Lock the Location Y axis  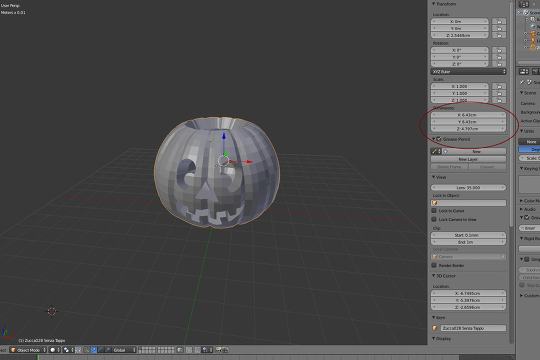(x=499, y=28)
